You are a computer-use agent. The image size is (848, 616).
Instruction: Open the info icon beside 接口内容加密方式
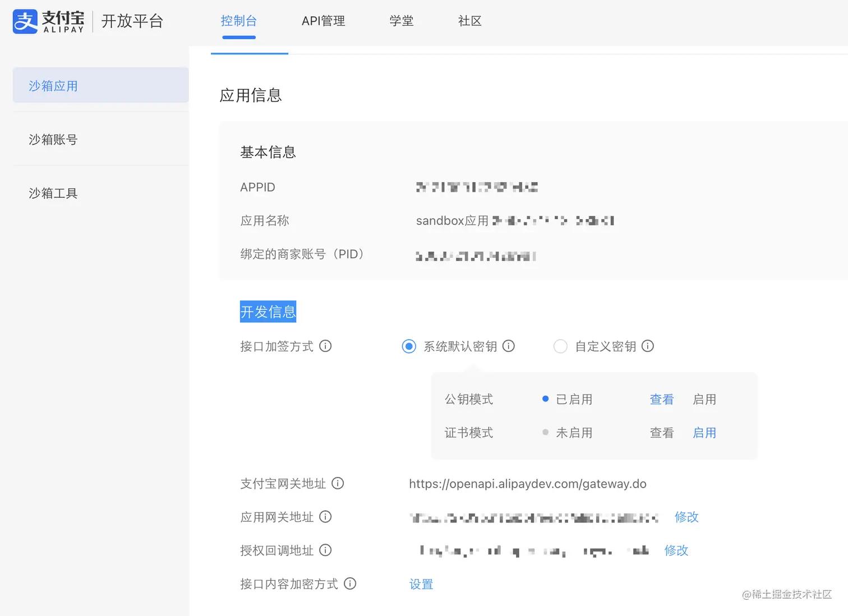click(350, 583)
